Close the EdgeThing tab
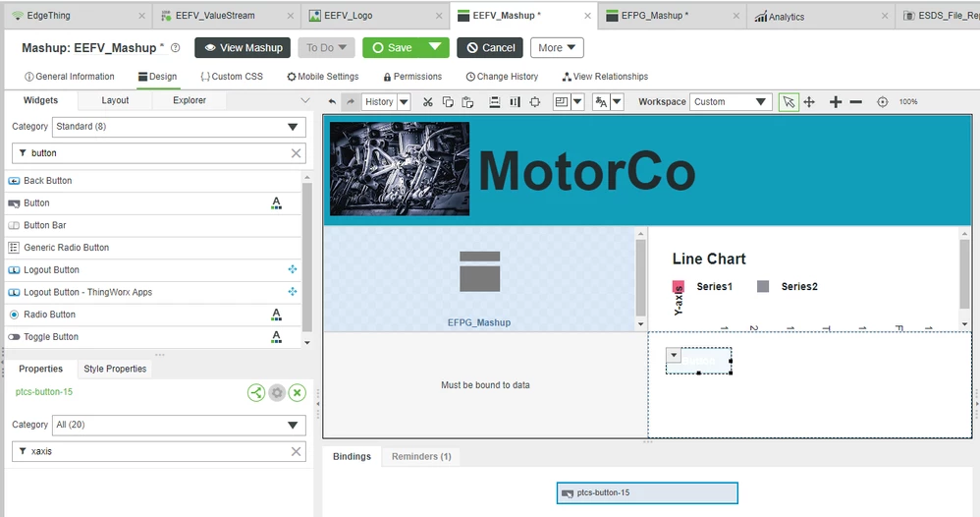Viewport: 980px width, 517px height. pos(141,16)
